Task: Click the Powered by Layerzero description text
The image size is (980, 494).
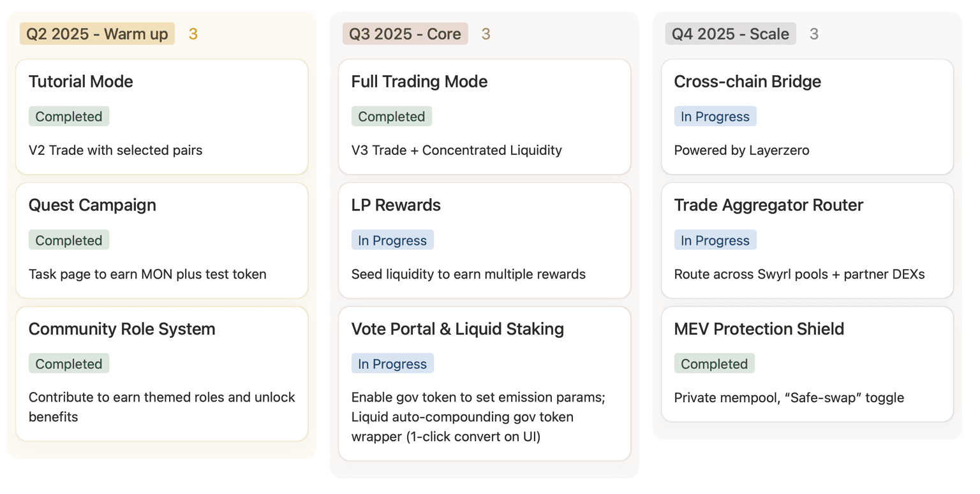Action: coord(741,150)
